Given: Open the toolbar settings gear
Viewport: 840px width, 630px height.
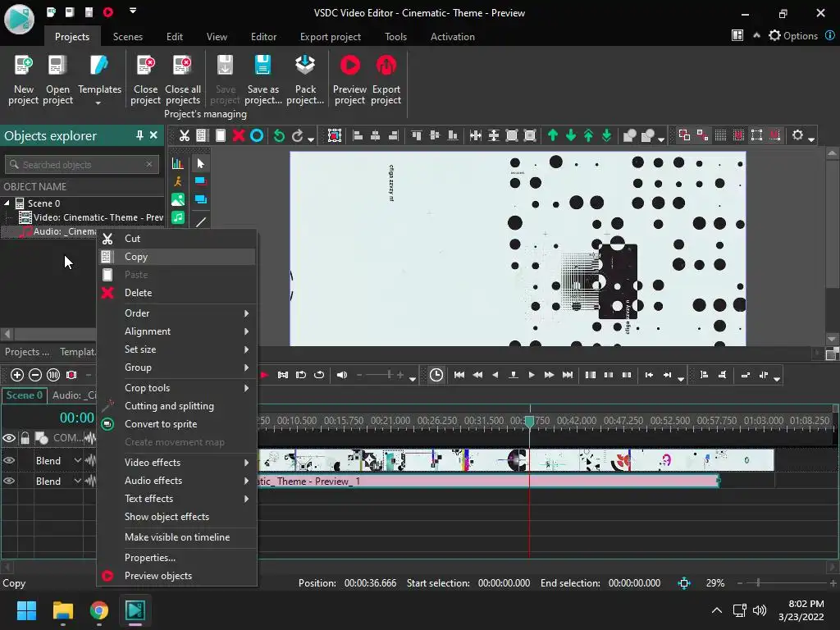Looking at the screenshot, I should [797, 135].
